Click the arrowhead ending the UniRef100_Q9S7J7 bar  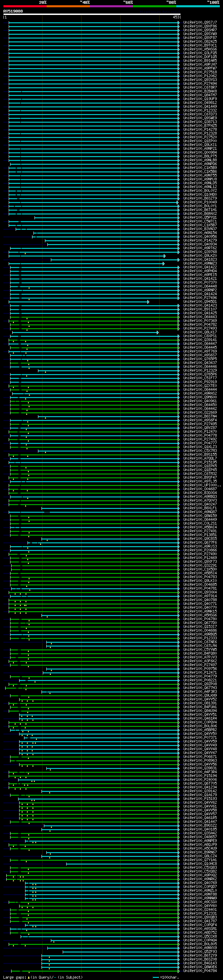pyautogui.click(x=178, y=23)
